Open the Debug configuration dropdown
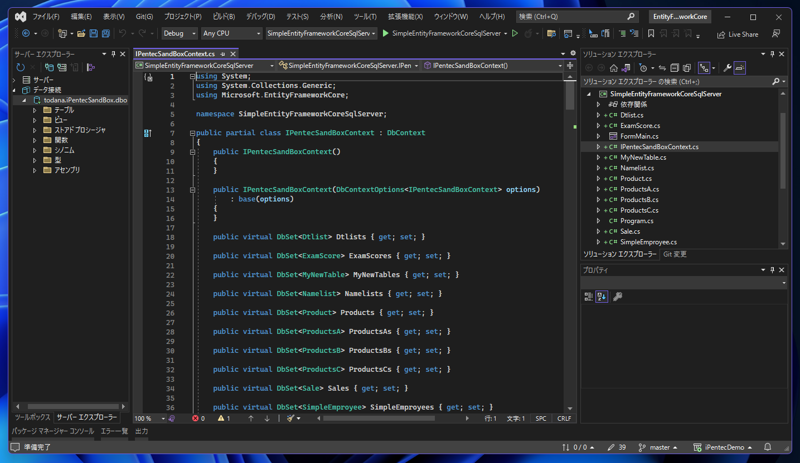This screenshot has width=800, height=463. (x=179, y=33)
